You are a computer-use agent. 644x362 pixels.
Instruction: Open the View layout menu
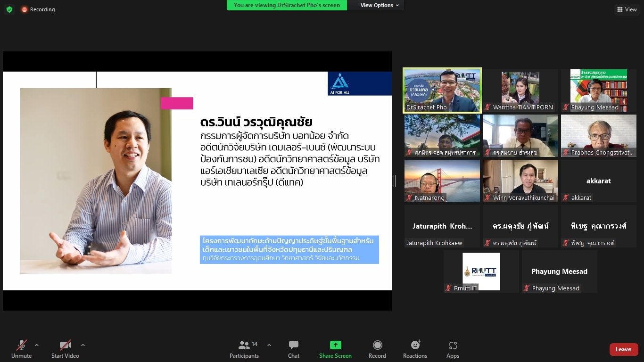tap(627, 9)
